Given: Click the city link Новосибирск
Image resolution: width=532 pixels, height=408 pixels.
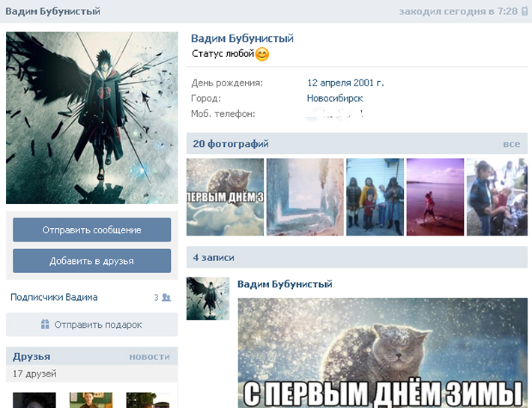Looking at the screenshot, I should tap(335, 98).
